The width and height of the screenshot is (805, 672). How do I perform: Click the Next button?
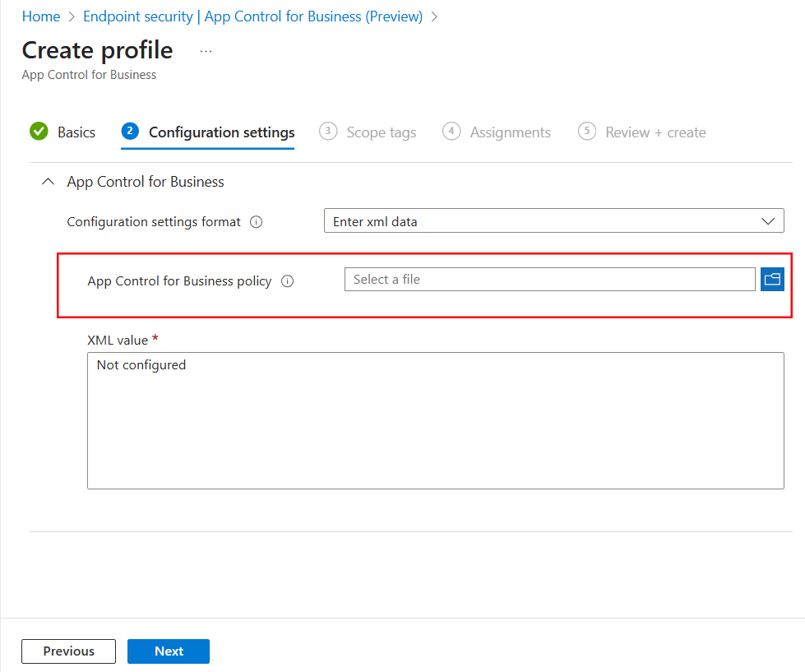(169, 651)
